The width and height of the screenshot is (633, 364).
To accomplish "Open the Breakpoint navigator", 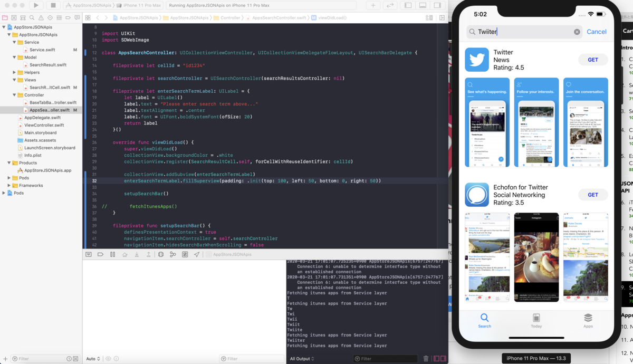I will click(x=68, y=17).
